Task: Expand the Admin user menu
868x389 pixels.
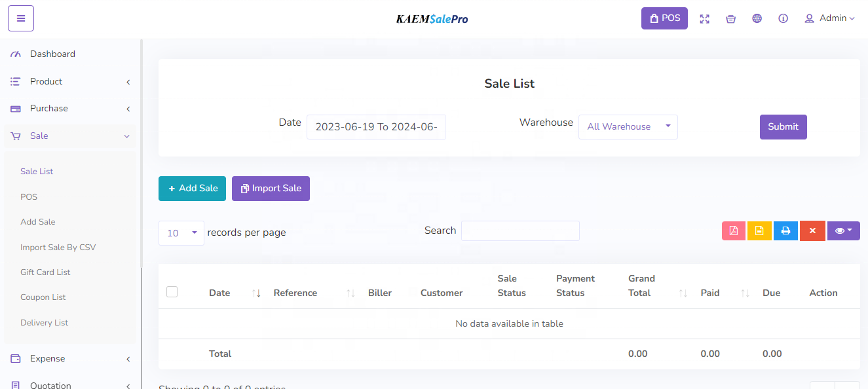Action: click(x=829, y=18)
